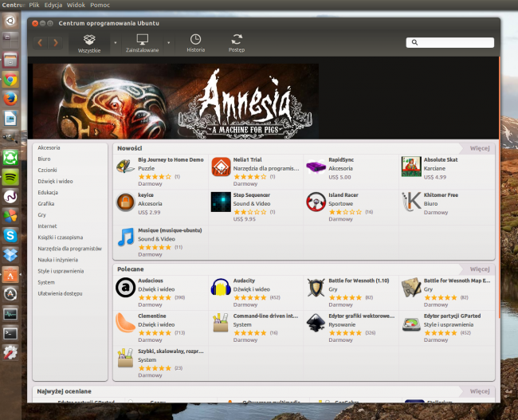Open the Amnesia A Machine for Pigs banner
The image size is (518, 420).
(x=176, y=101)
